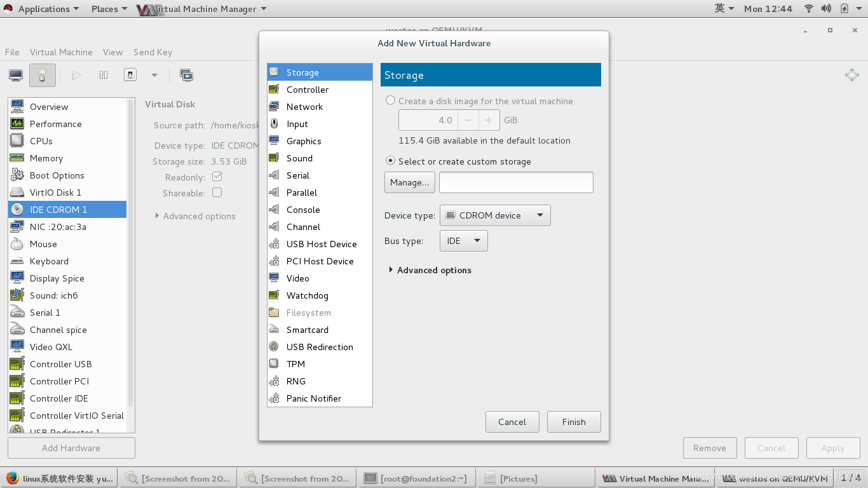Open input method 英 menu
The image size is (868, 488).
pyautogui.click(x=724, y=8)
